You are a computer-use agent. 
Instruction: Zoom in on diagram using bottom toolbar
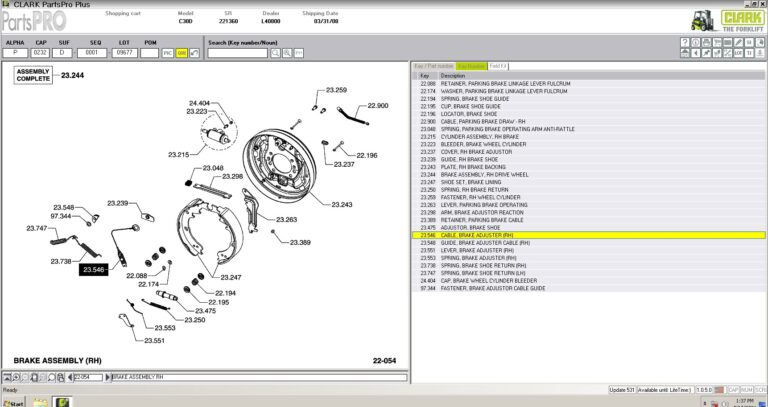point(16,377)
